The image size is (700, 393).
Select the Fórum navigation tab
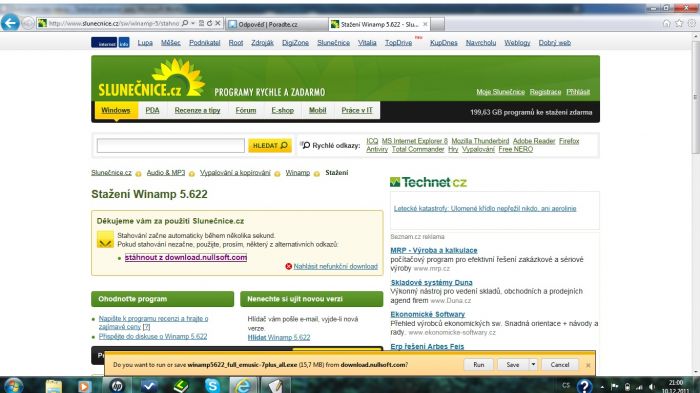point(246,110)
